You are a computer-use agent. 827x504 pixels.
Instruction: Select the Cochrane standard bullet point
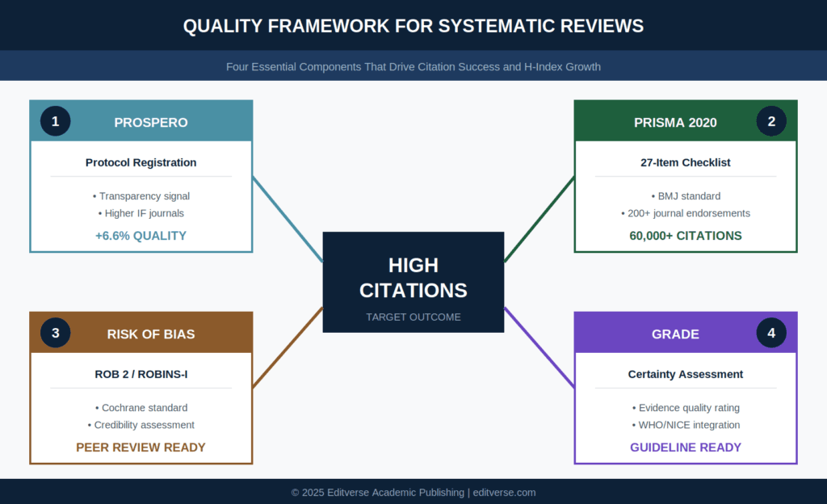click(x=140, y=407)
